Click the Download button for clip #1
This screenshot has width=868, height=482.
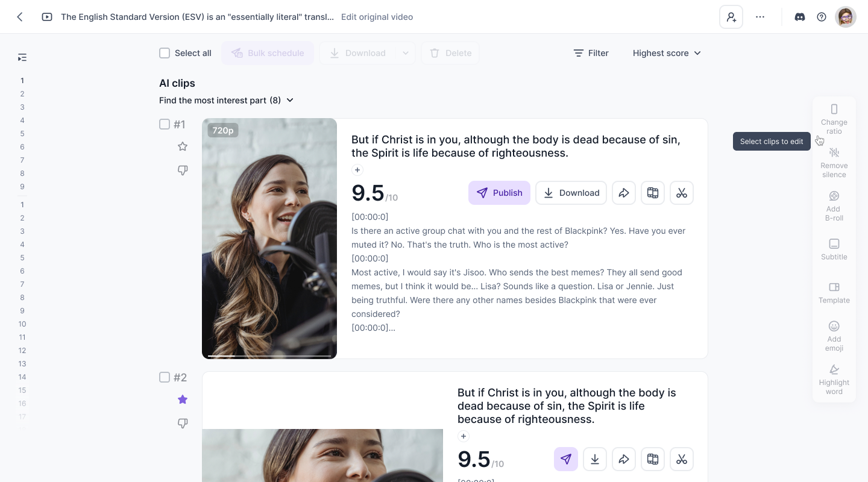pyautogui.click(x=571, y=193)
